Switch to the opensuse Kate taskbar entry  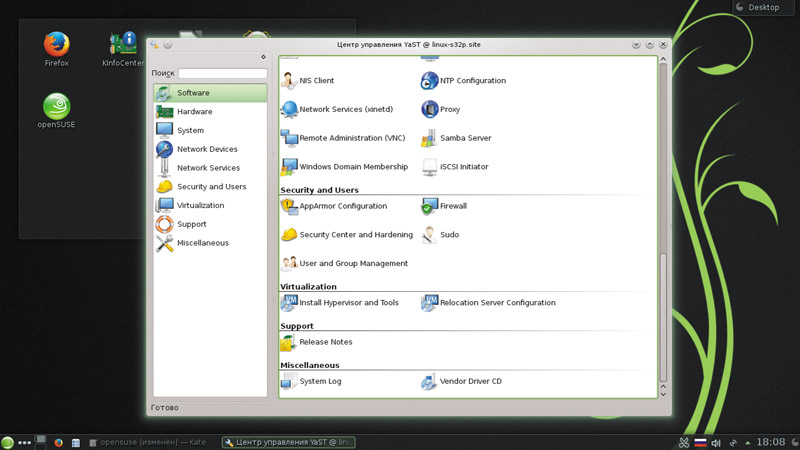[147, 443]
